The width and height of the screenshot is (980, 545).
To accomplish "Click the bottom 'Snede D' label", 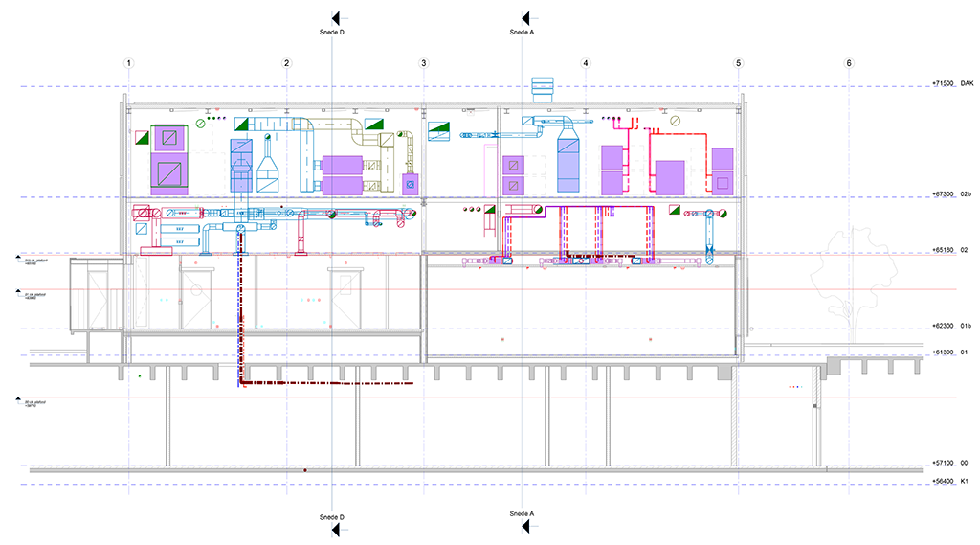I will [x=332, y=517].
